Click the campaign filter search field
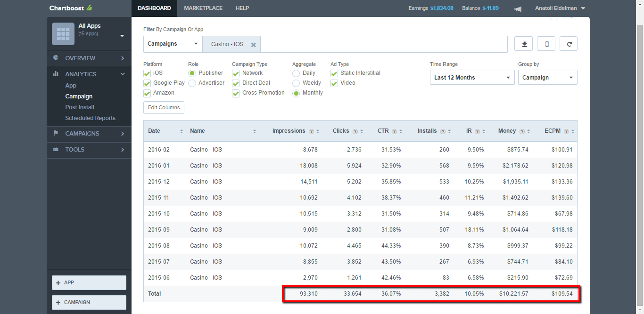This screenshot has height=314, width=644. [x=384, y=44]
